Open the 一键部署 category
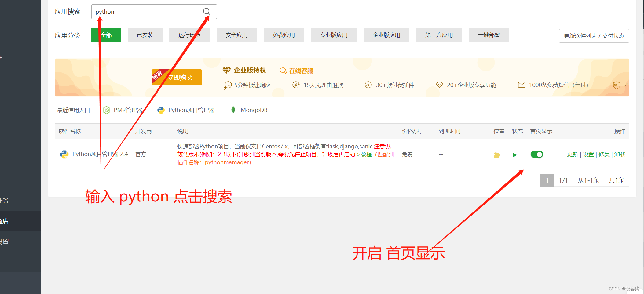This screenshot has width=644, height=294. (x=489, y=35)
